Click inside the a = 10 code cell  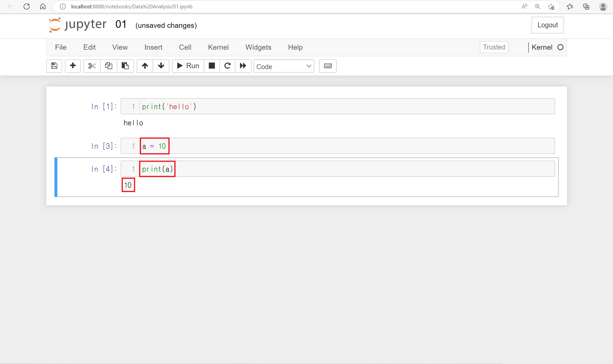point(345,146)
